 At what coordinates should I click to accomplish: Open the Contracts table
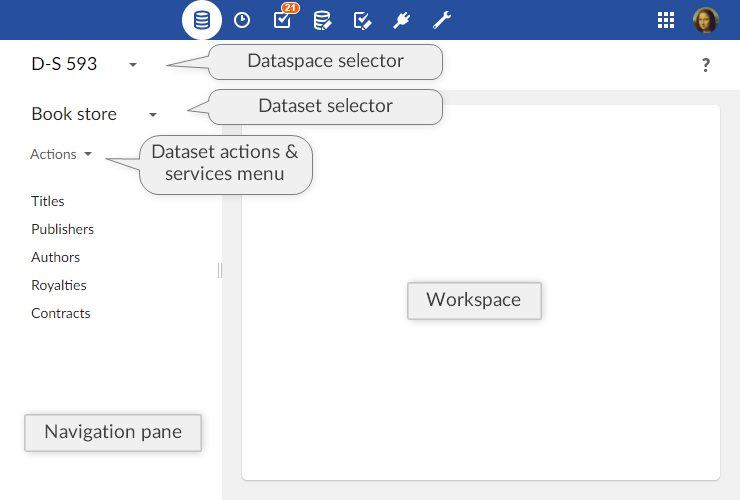[61, 313]
